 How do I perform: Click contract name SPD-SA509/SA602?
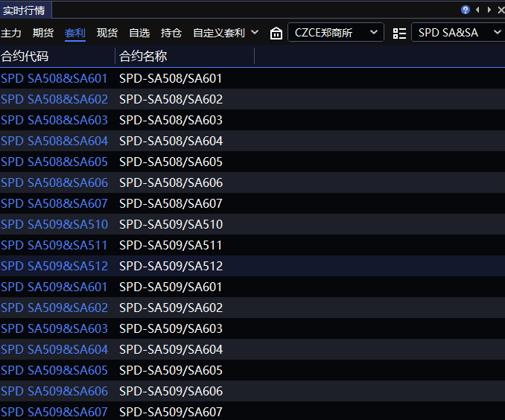(171, 308)
